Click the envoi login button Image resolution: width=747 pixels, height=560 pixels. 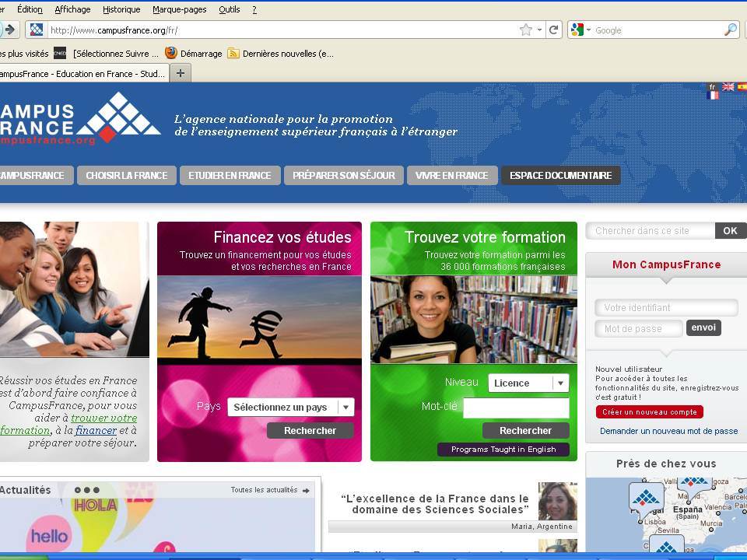(703, 327)
